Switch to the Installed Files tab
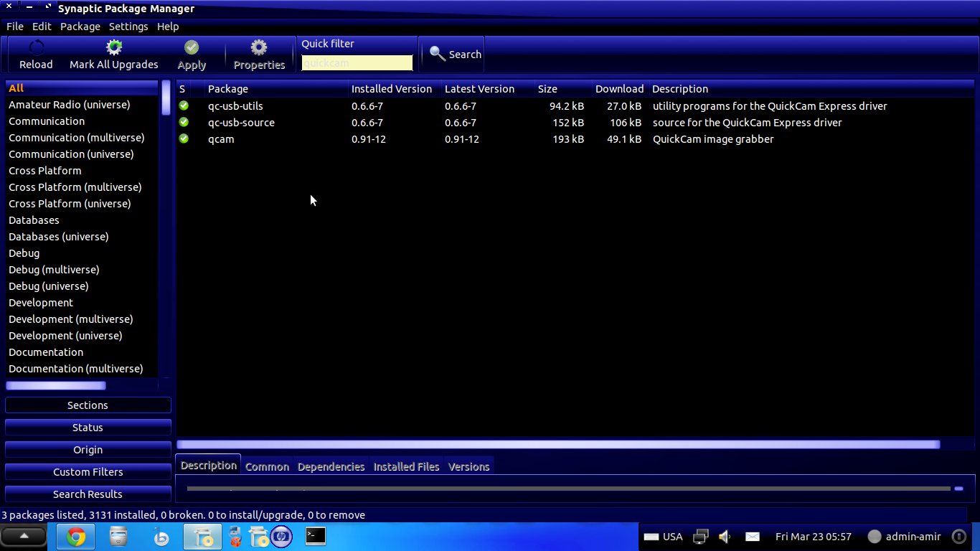980x551 pixels. pos(406,466)
